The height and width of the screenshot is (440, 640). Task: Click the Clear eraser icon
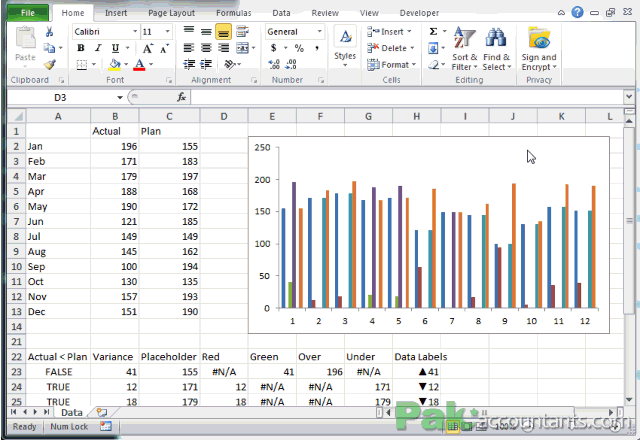point(433,64)
